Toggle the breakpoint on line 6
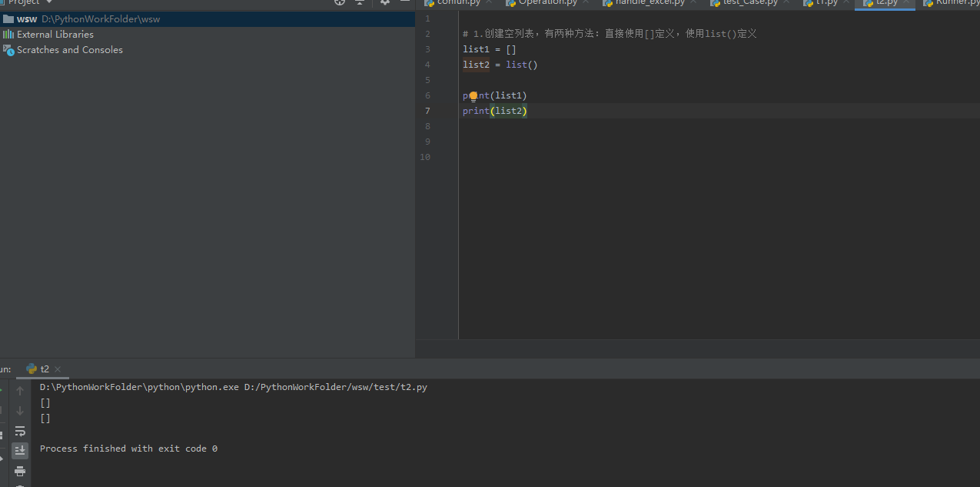 point(444,95)
